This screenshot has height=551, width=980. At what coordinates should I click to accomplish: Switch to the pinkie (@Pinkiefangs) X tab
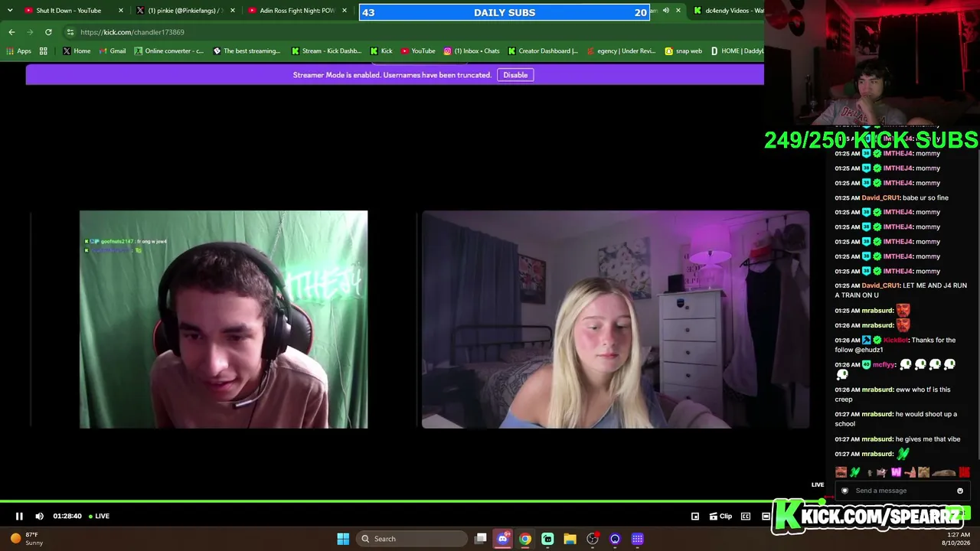tap(185, 11)
